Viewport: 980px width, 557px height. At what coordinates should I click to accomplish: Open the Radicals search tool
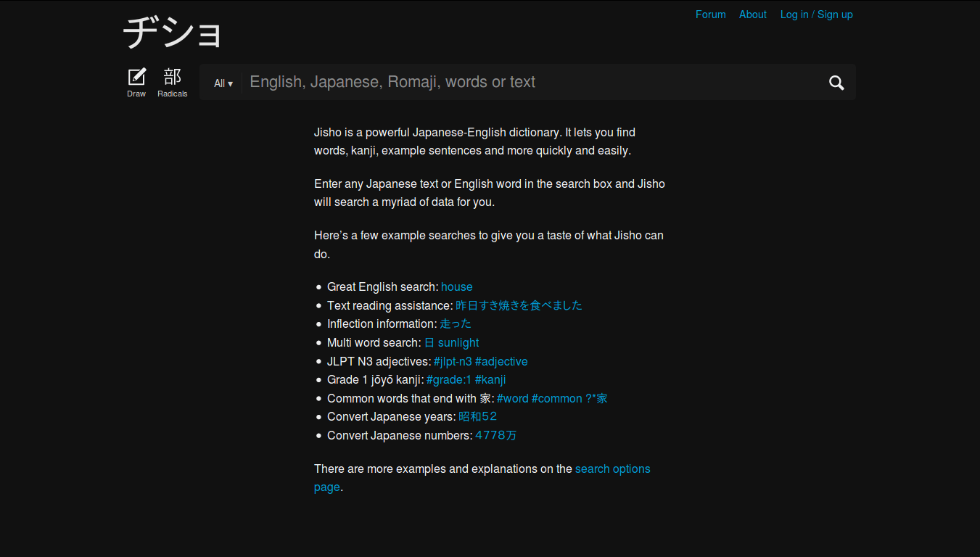173,82
